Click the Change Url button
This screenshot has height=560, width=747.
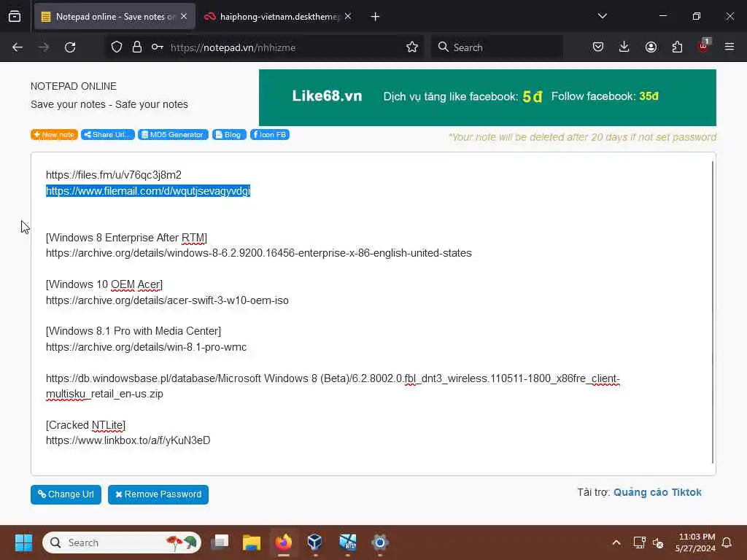66,494
